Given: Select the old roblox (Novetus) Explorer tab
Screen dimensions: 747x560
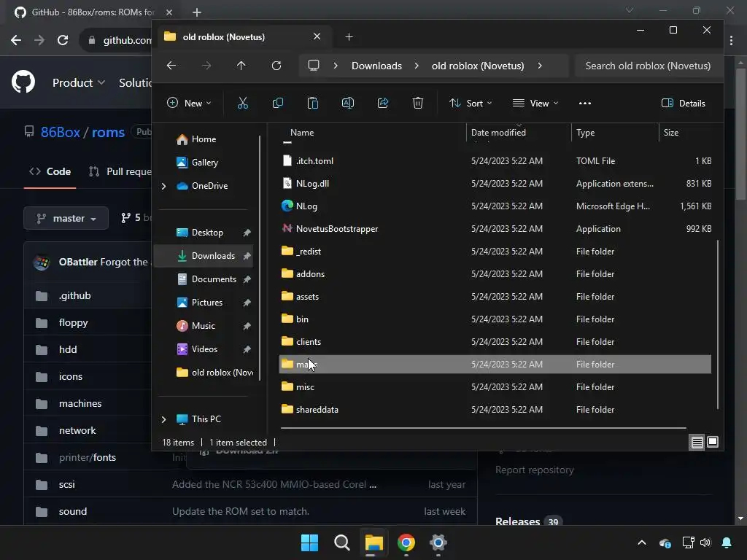Looking at the screenshot, I should [x=244, y=36].
